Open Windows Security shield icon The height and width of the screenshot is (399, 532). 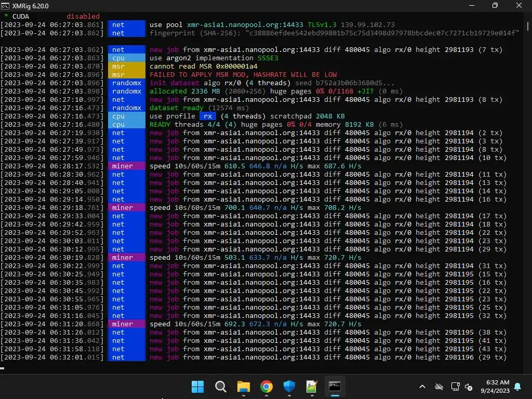tap(289, 387)
